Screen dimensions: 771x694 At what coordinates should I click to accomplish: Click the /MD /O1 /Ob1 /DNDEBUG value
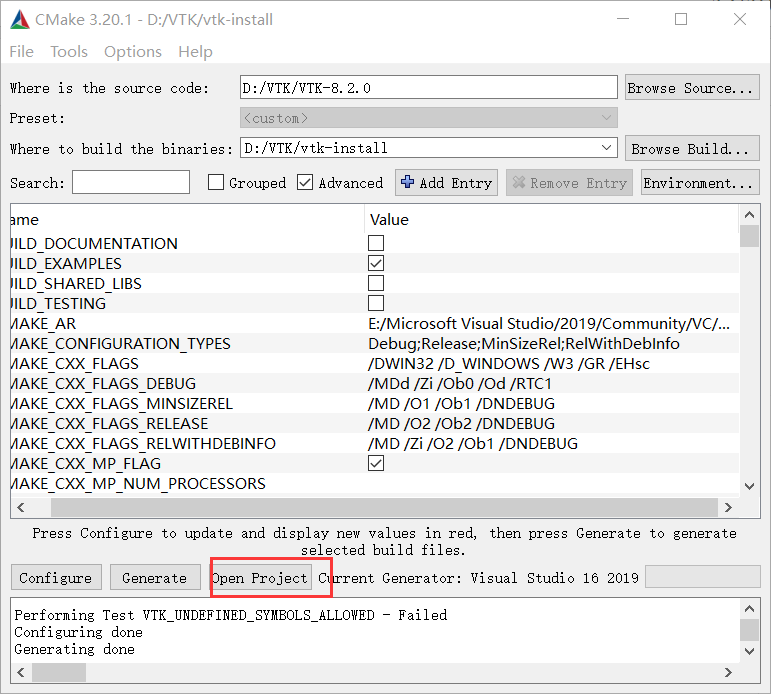(461, 403)
